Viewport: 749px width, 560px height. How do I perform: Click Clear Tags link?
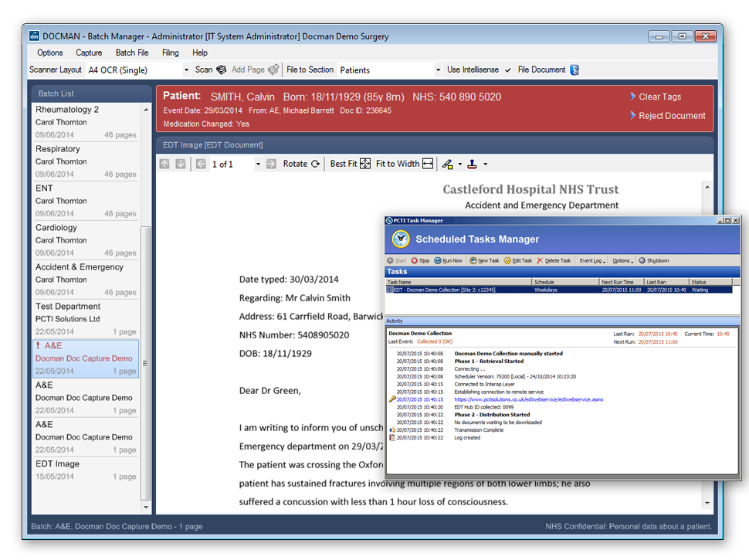coord(656,97)
